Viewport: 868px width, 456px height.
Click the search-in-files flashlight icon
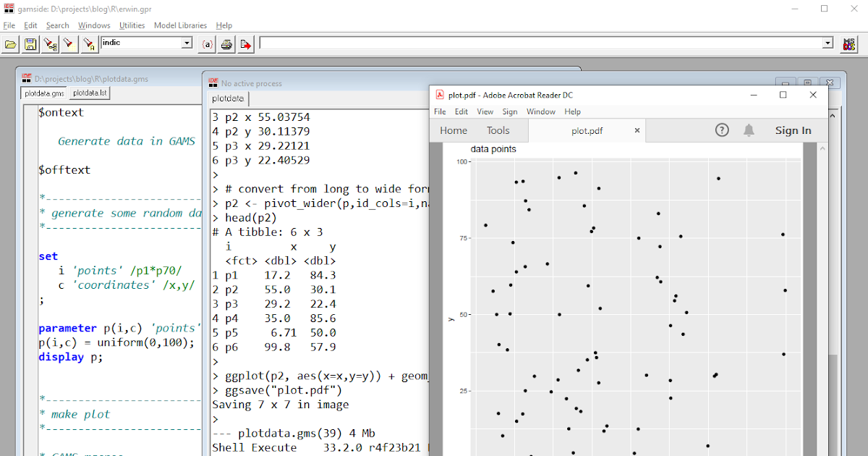(x=49, y=43)
